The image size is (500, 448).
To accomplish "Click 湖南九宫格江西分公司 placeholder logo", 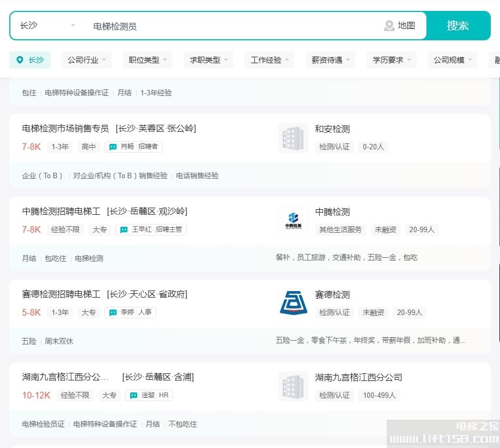I will 293,386.
